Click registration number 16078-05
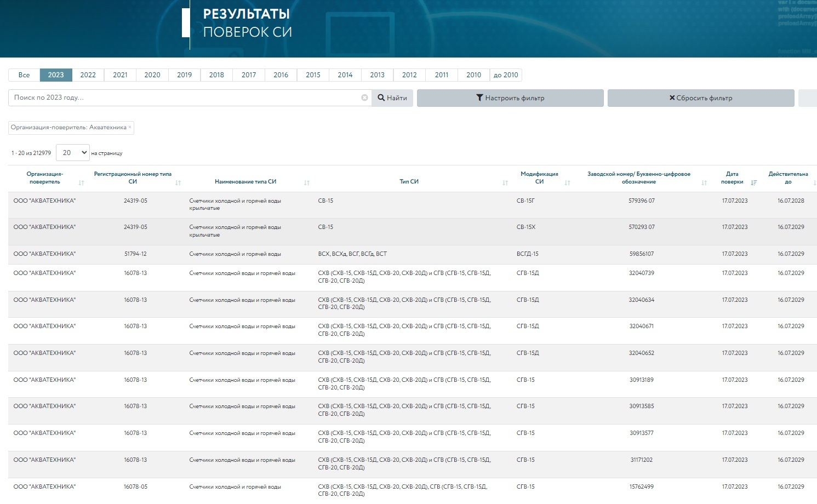The height and width of the screenshot is (504, 817). coord(135,487)
